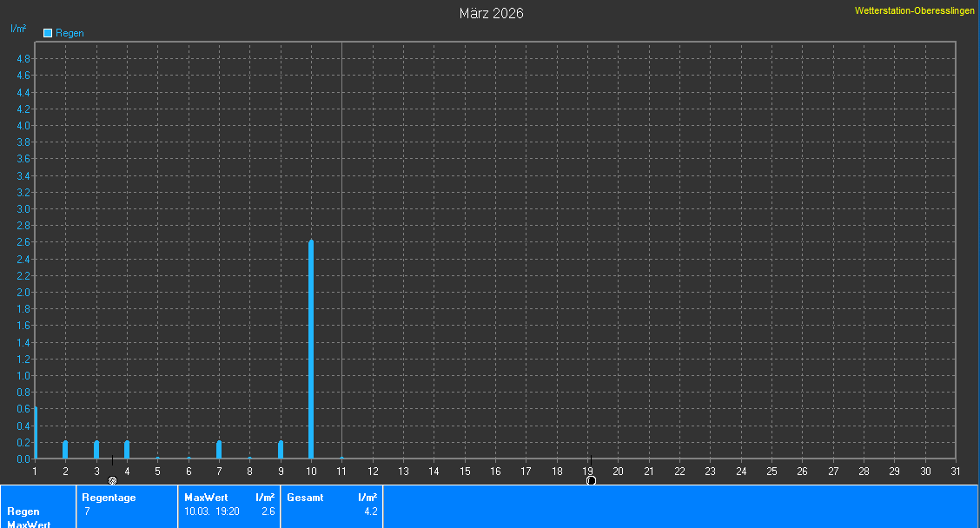Click the Regentage statistics cell
The width and height of the screenshot is (980, 528).
(126, 505)
